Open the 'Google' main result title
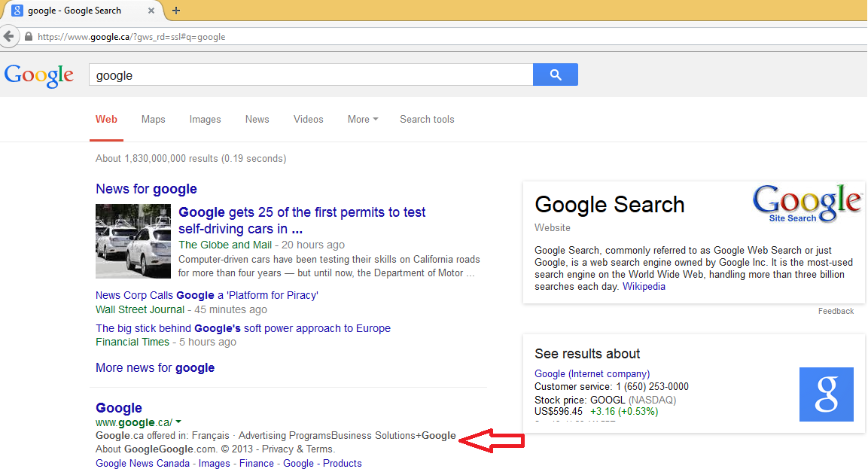Image resolution: width=868 pixels, height=472 pixels. [x=119, y=408]
